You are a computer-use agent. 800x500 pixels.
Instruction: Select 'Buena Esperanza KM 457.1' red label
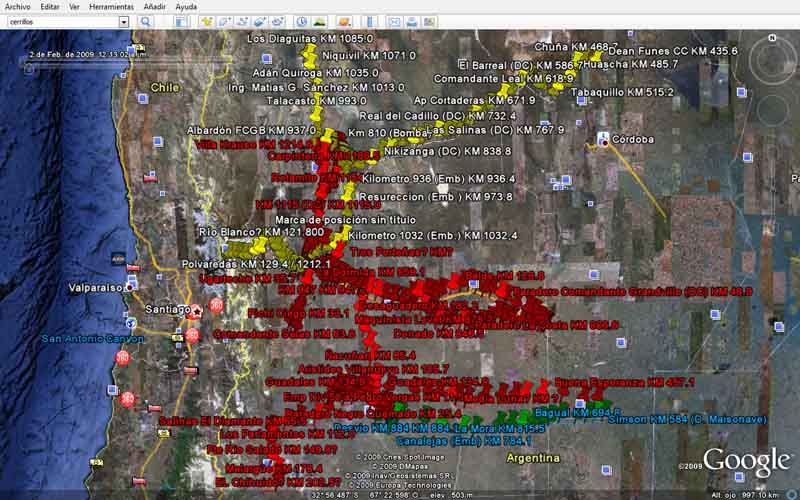point(624,382)
